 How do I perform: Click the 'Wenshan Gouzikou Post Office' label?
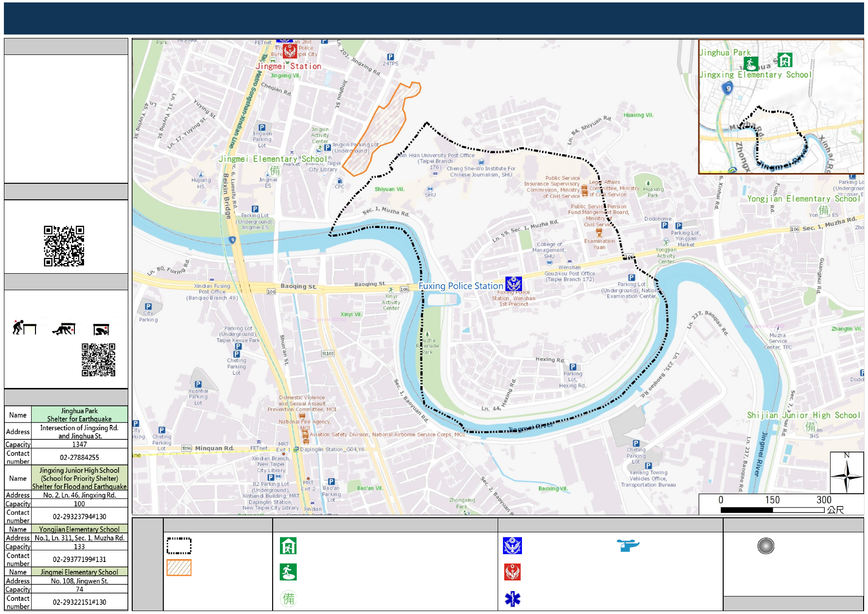coord(570,273)
